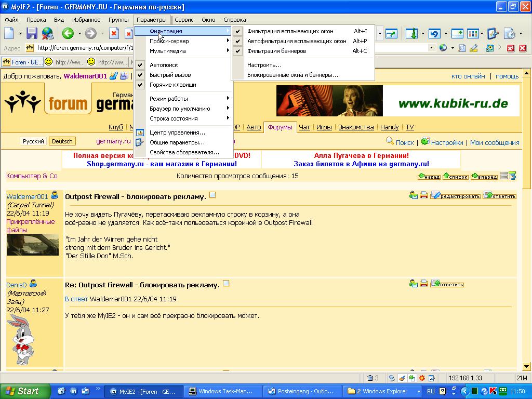
Task: Open the Сервис menu
Action: click(184, 20)
